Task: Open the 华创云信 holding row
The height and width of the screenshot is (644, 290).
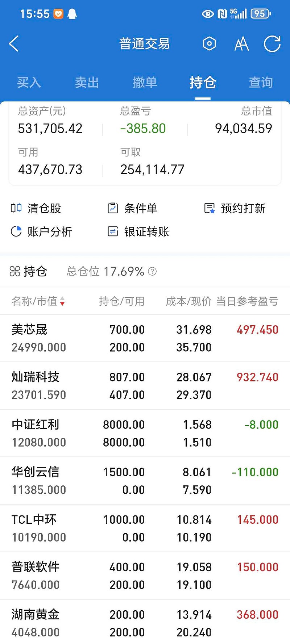Action: [x=145, y=481]
